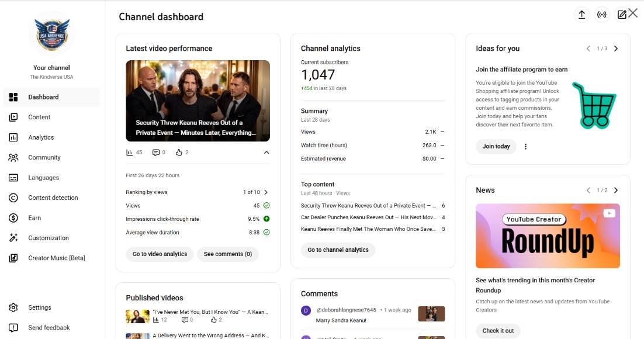Click the green check beside Average view duration
The width and height of the screenshot is (644, 339).
click(x=266, y=232)
